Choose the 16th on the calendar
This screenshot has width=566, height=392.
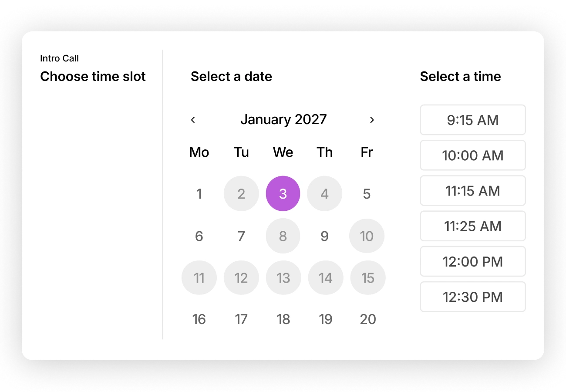199,319
